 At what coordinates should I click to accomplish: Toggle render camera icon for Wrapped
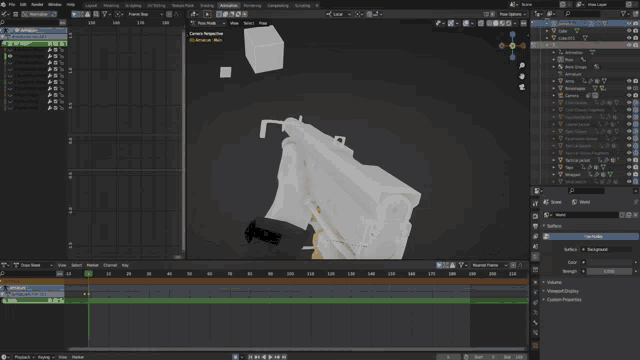pos(636,174)
